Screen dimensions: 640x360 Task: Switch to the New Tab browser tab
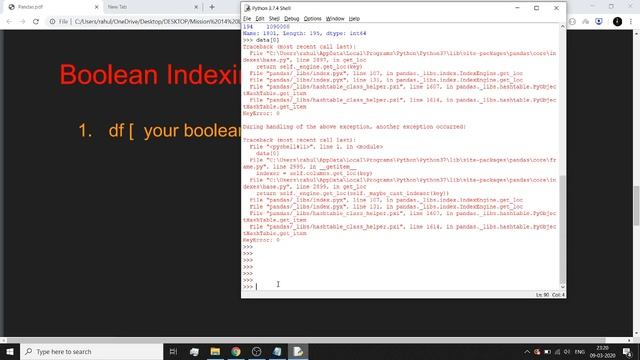151,7
